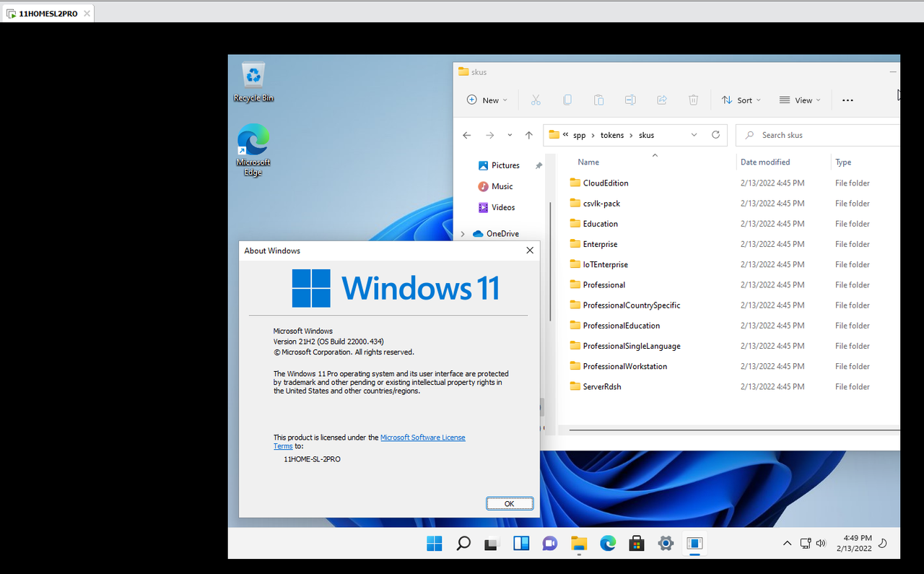Open the volume icon in system tray
The image size is (924, 574).
[821, 543]
